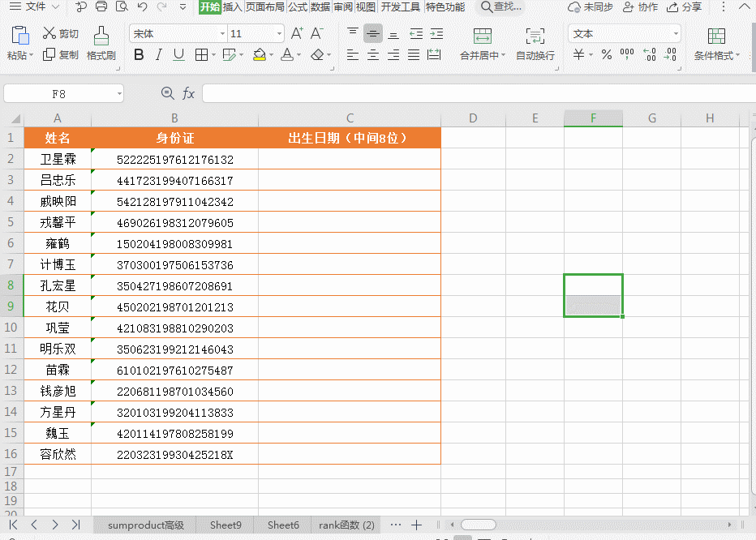Expand the fill color dropdown arrow
The height and width of the screenshot is (540, 756).
[x=272, y=55]
